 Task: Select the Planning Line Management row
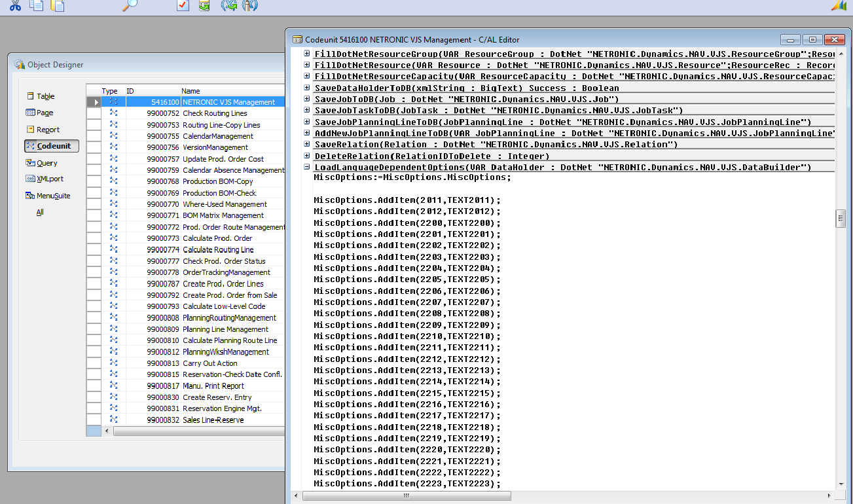click(186, 329)
